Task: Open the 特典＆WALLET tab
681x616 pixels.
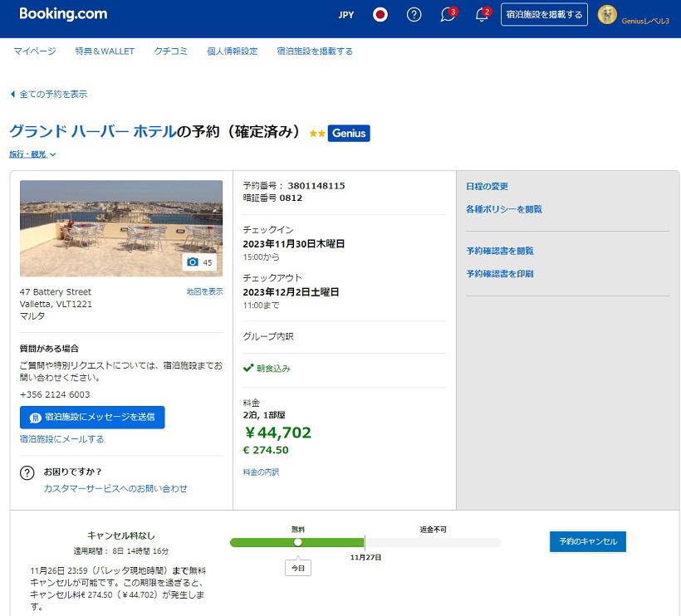Action: [x=105, y=51]
